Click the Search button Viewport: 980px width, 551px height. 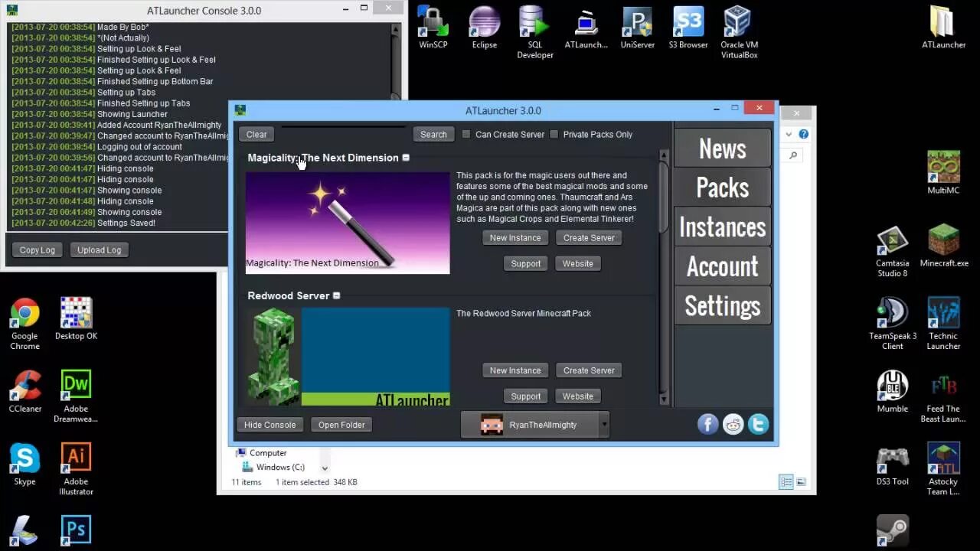click(x=433, y=134)
